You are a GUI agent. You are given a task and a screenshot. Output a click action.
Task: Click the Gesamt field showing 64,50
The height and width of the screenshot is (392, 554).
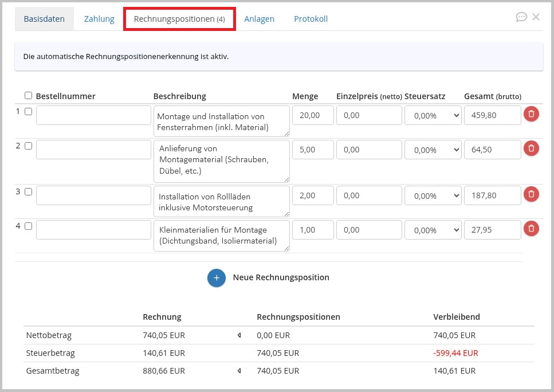[x=493, y=150]
